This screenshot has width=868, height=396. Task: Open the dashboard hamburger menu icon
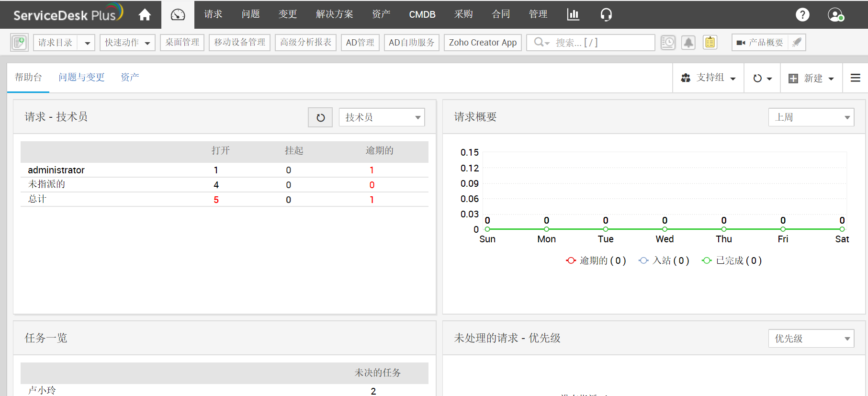click(x=856, y=78)
